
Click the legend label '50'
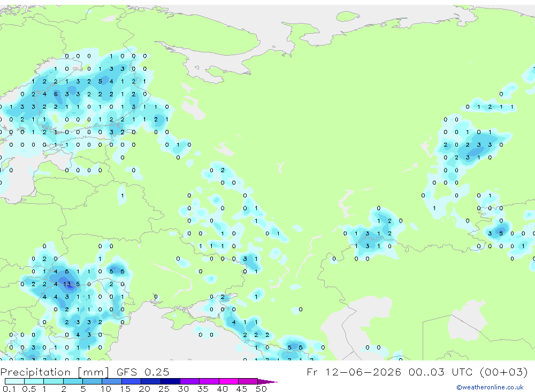pos(262,389)
